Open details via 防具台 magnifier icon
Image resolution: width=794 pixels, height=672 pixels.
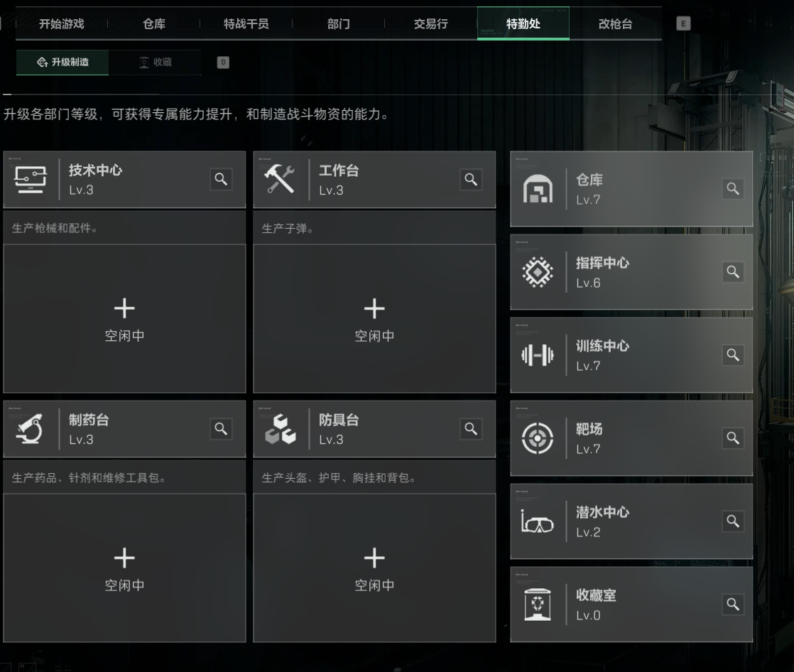pyautogui.click(x=471, y=429)
